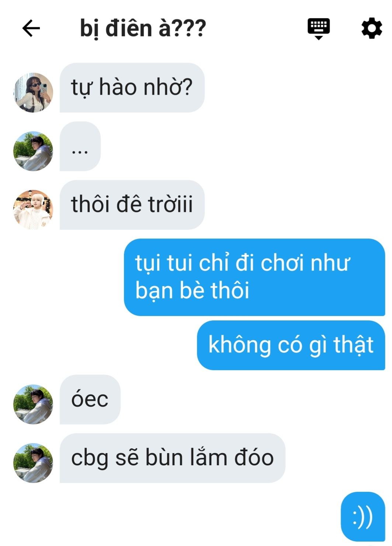Viewport: 392px width, 546px height.
Task: Select the 'thôi đê trờiii' message bubble
Action: (x=132, y=205)
